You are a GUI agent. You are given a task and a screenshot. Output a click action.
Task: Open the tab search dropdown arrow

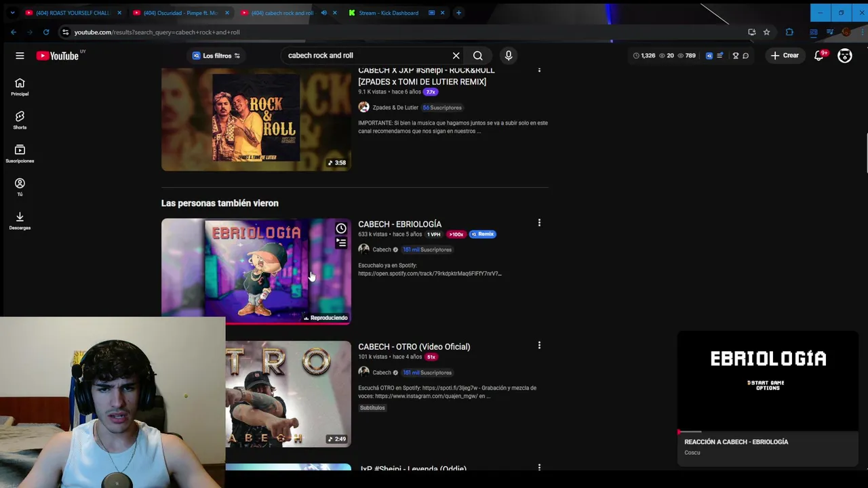12,13
